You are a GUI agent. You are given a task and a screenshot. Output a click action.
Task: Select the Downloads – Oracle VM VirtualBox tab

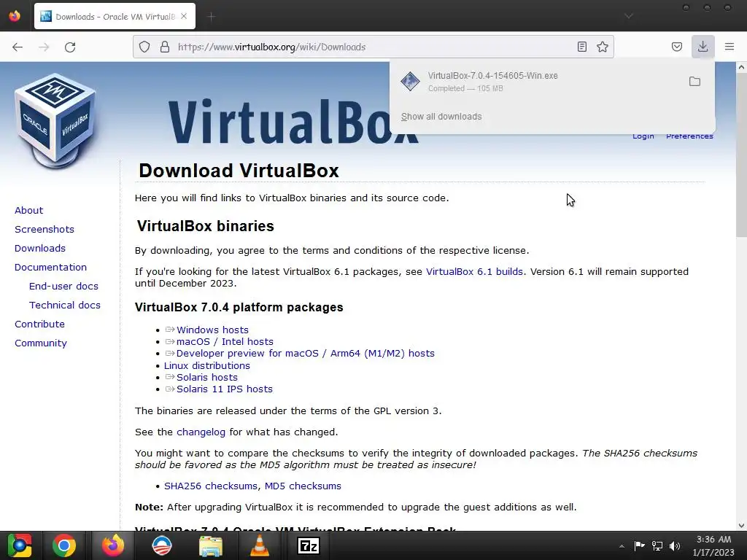coord(115,16)
